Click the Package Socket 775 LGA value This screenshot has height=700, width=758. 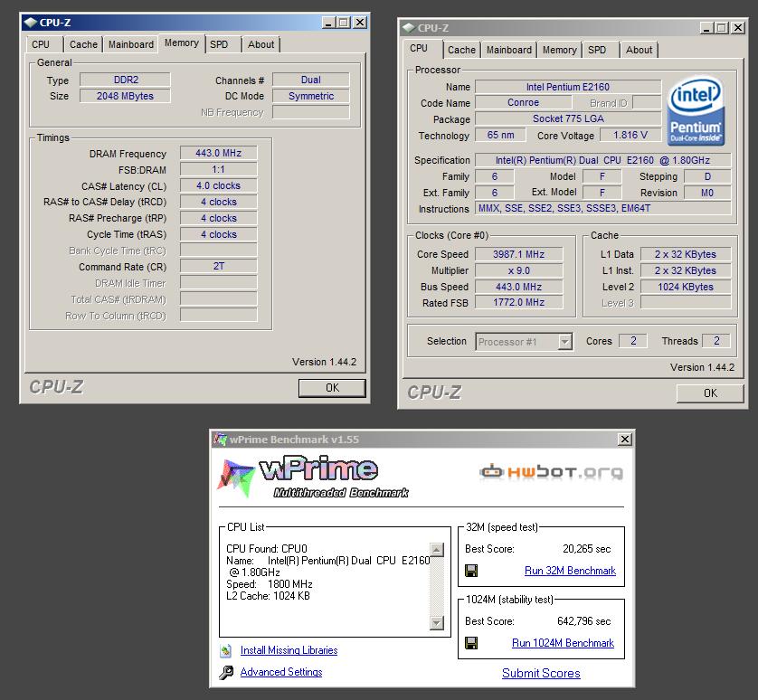[568, 118]
